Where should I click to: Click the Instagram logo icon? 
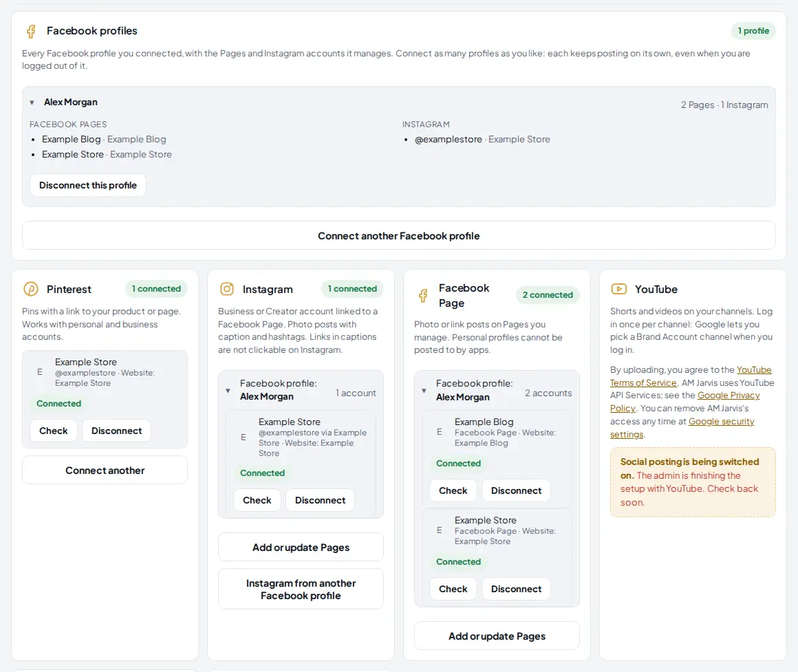click(x=227, y=289)
